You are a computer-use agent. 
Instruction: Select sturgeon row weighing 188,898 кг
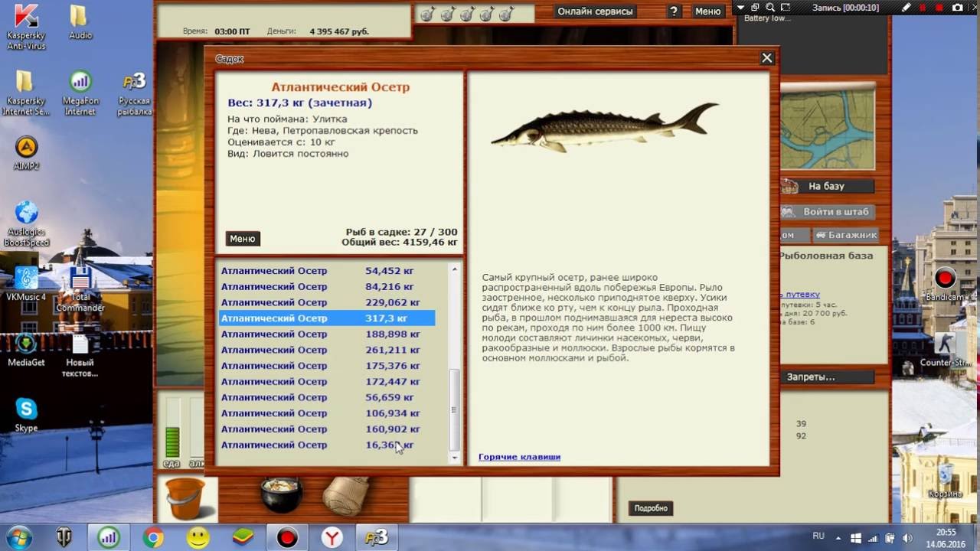[327, 334]
